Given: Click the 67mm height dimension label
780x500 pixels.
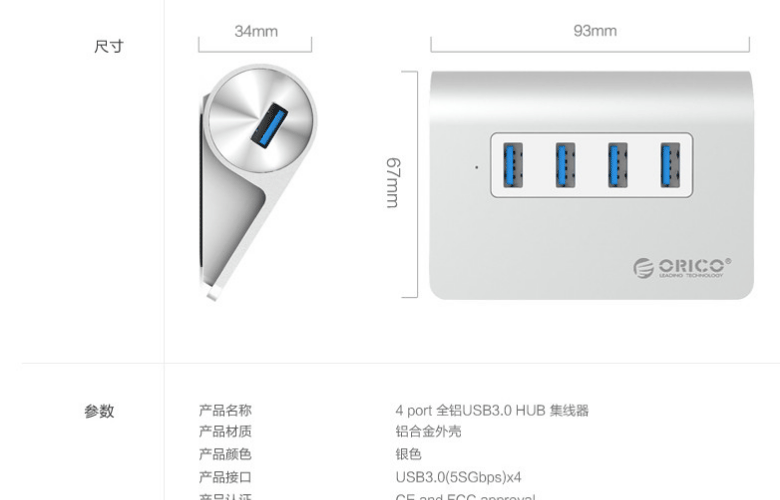Looking at the screenshot, I should pos(393,183).
